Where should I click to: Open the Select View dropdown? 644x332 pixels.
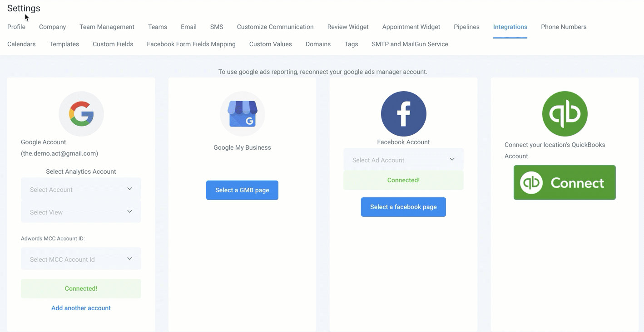tap(81, 212)
